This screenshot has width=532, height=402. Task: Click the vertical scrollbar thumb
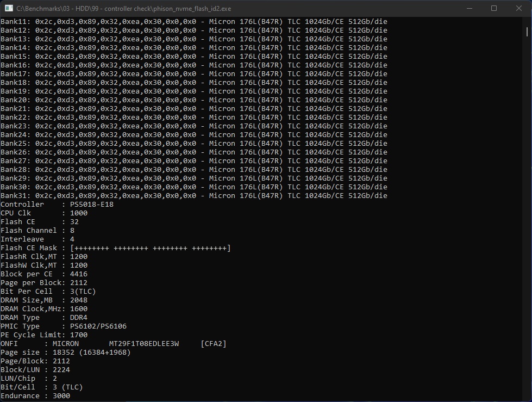pos(527,32)
